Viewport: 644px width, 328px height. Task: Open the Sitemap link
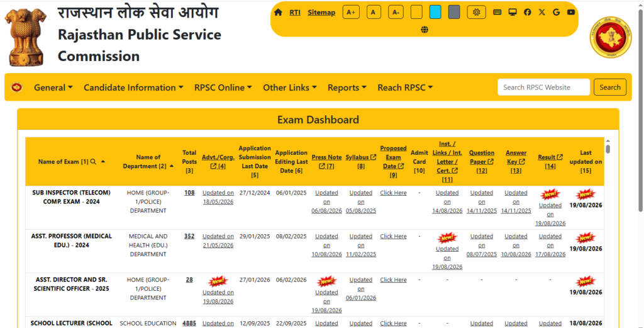pos(321,13)
